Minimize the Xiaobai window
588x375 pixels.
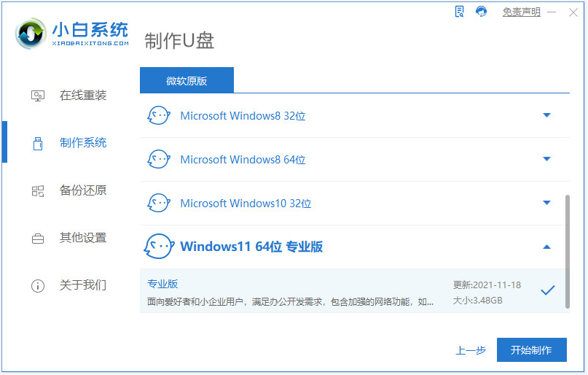[552, 12]
